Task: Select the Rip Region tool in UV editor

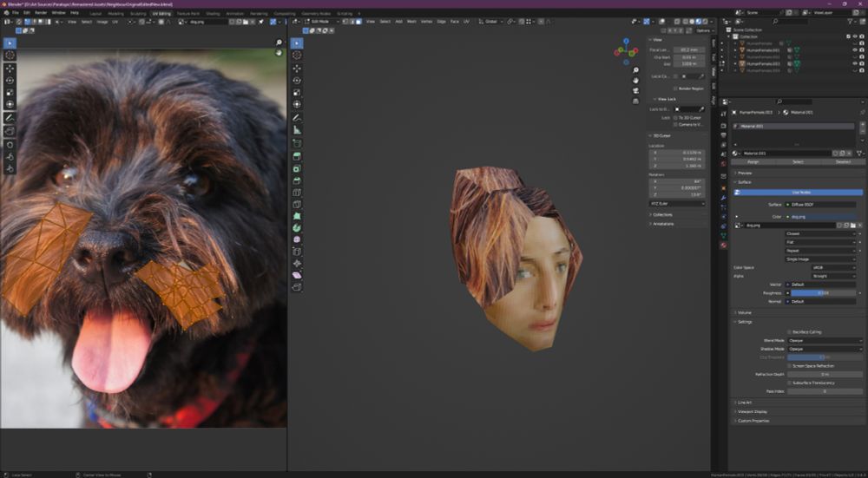Action: 10,131
